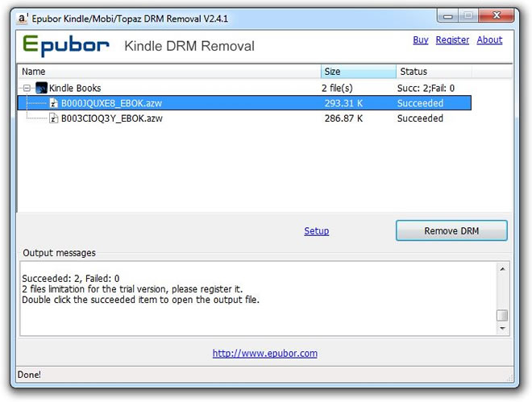Click the Double click the succeeded item line
Viewport: 532px width, 402px height.
(x=141, y=300)
